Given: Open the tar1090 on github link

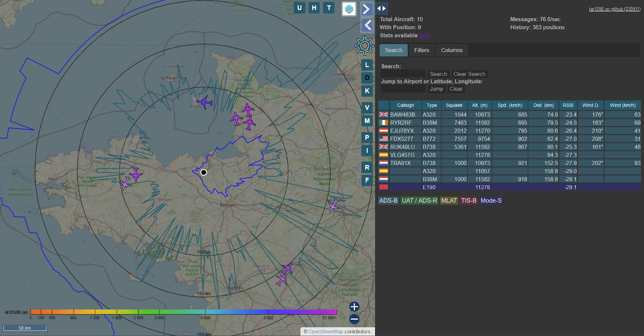Looking at the screenshot, I should coord(614,9).
